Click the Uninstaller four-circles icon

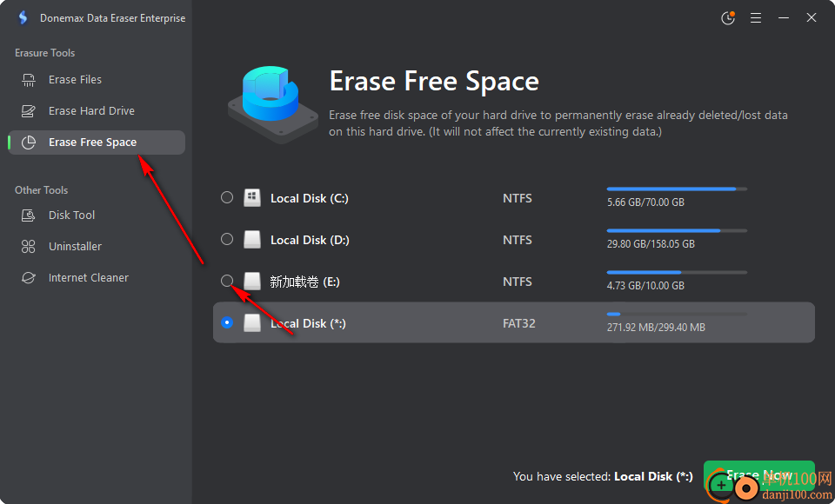pos(28,247)
